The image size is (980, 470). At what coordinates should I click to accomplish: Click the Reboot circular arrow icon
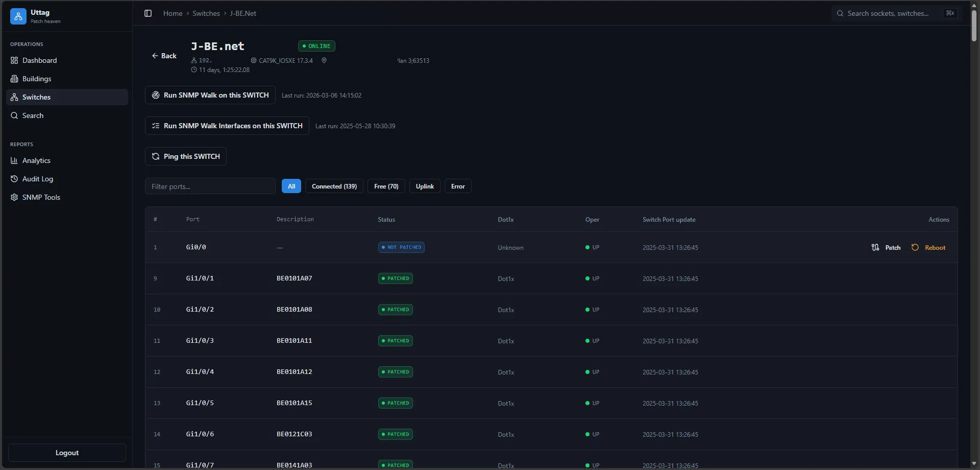point(915,247)
